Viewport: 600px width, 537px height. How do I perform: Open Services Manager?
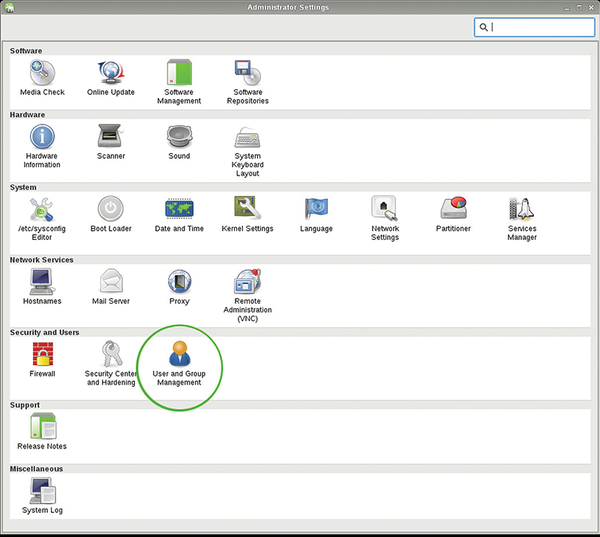coord(522,219)
